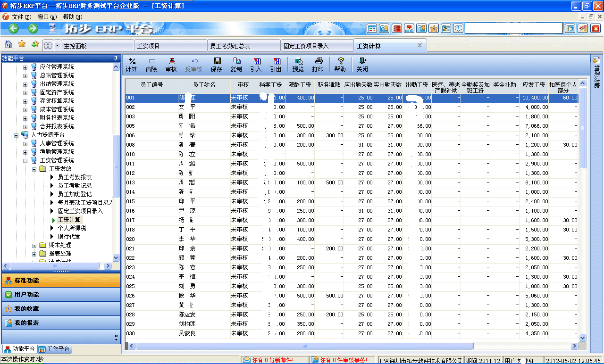Click the 保存 (Save) floppy disk icon

(217, 64)
